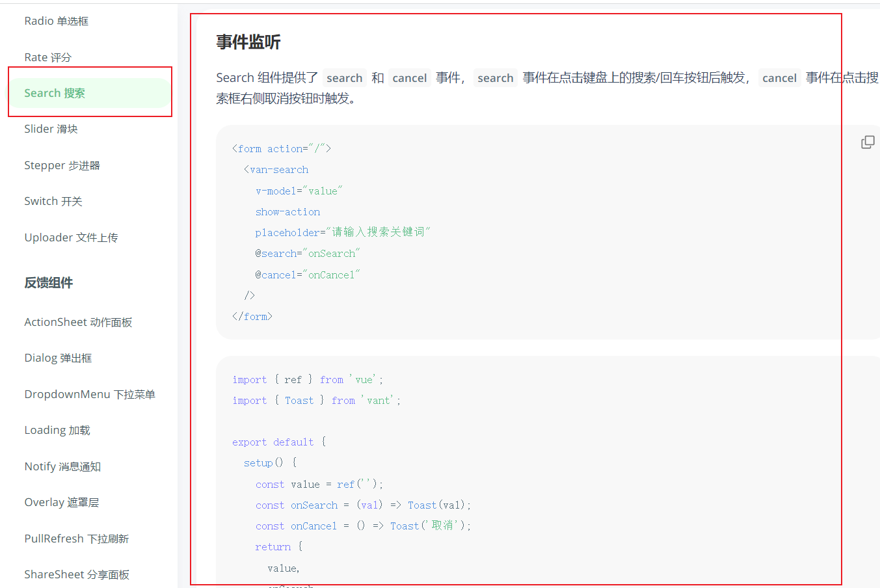Open the Slider 滑块 documentation
Image resolution: width=880 pixels, height=588 pixels.
click(x=51, y=129)
